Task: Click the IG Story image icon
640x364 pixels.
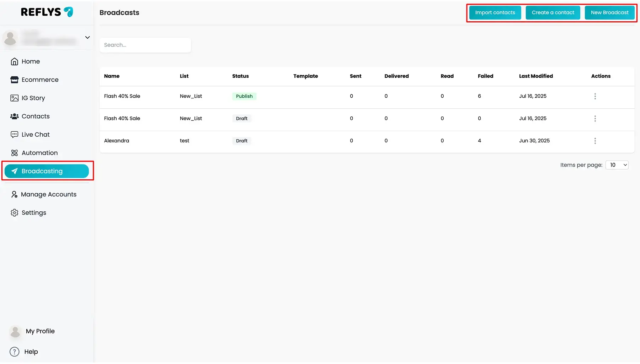Action: point(14,98)
